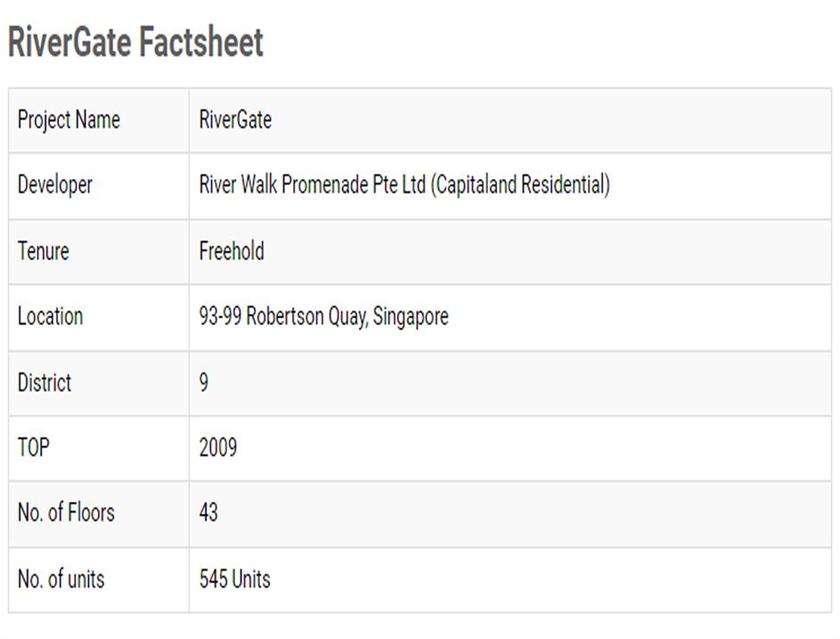Click the word Factsheet in the heading
840x639 pixels.
202,42
